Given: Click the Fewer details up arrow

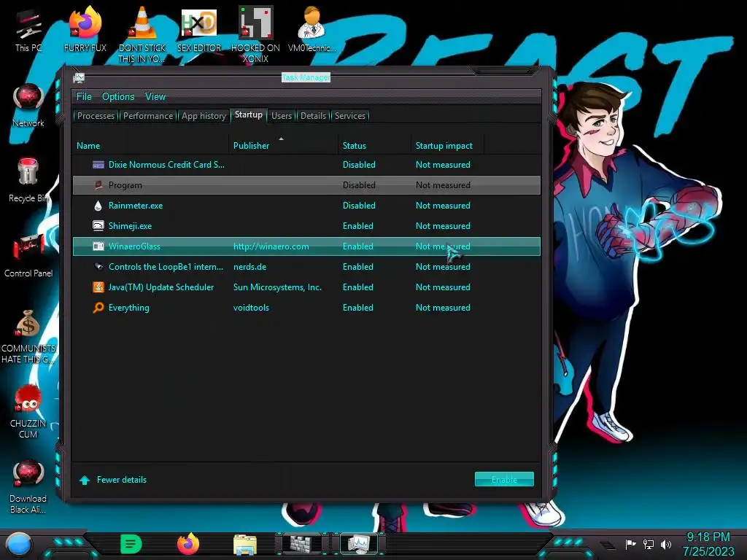Looking at the screenshot, I should 85,480.
